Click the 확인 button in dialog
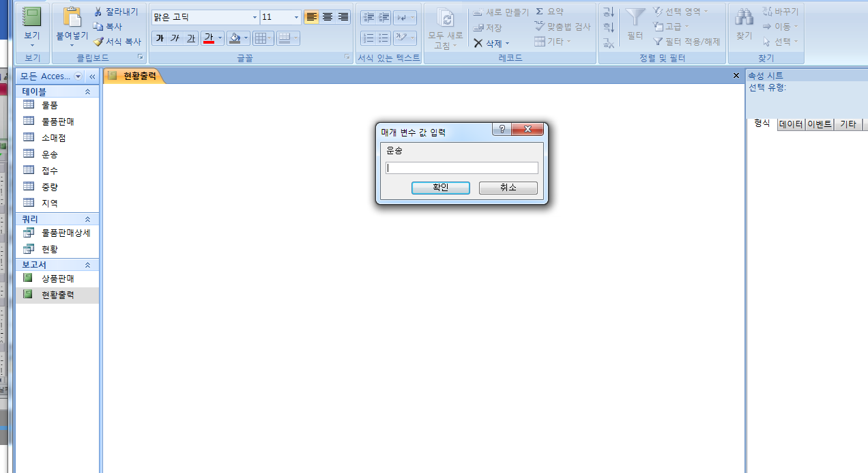868x473 pixels. 440,188
